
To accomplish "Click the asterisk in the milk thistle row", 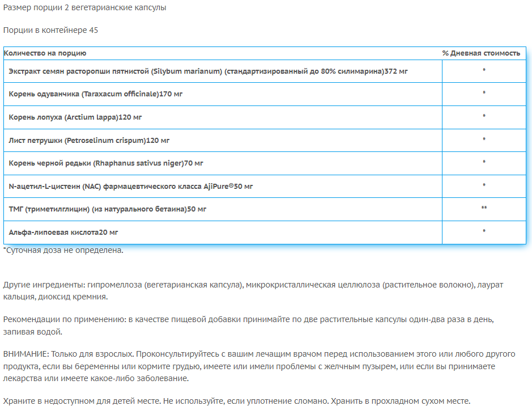I will coord(484,71).
